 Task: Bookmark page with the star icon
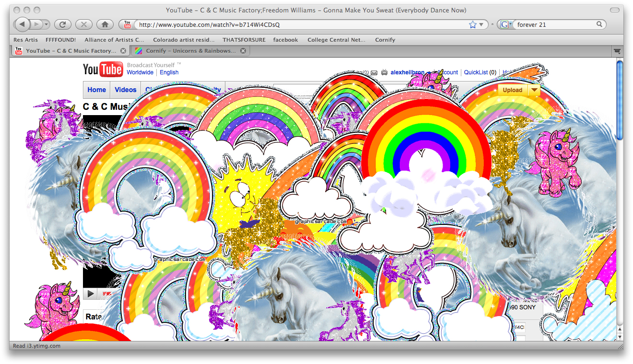pos(472,24)
